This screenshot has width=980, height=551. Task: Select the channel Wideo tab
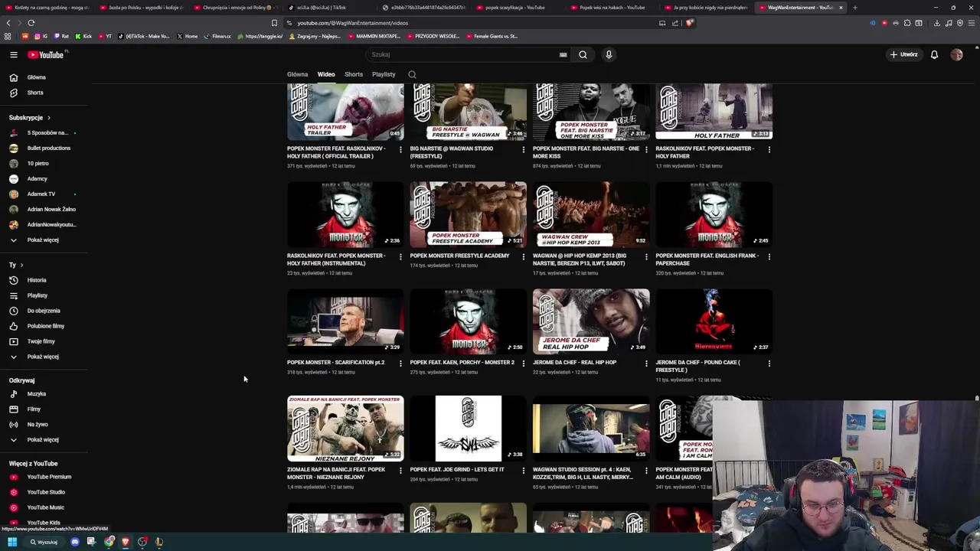coord(326,74)
